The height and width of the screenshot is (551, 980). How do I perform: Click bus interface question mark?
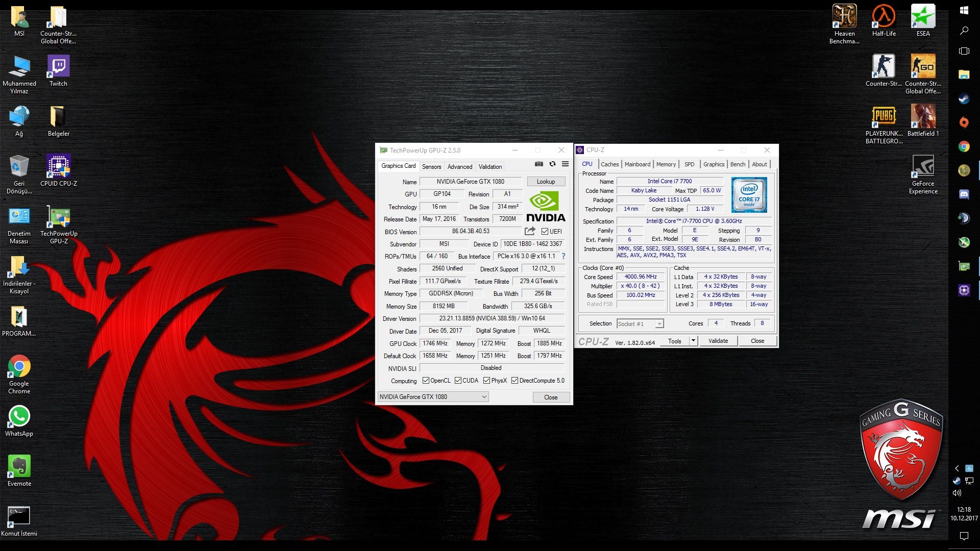point(563,256)
